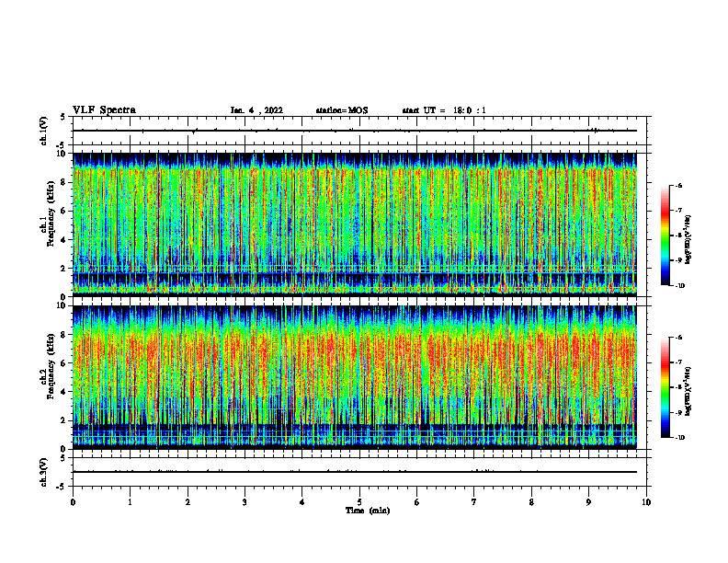This screenshot has width=728, height=563.
Task: Select the date text "Jan. 4 , 2022"
Action: 256,110
